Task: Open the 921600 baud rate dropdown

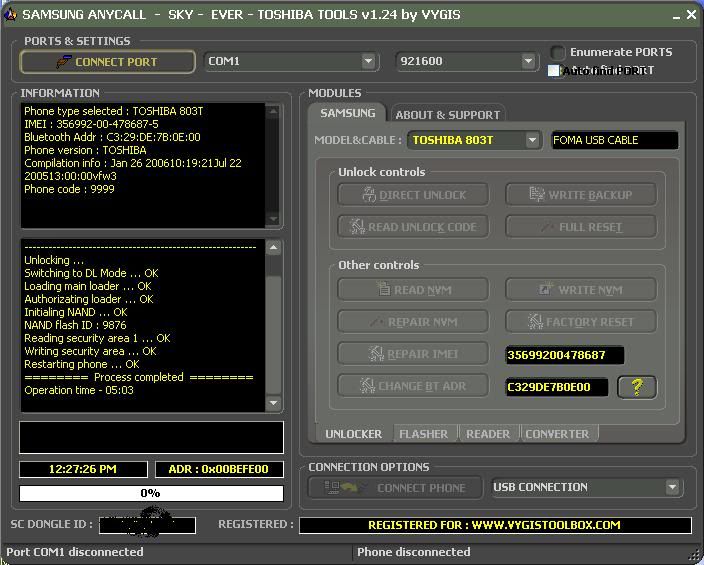Action: pyautogui.click(x=528, y=61)
